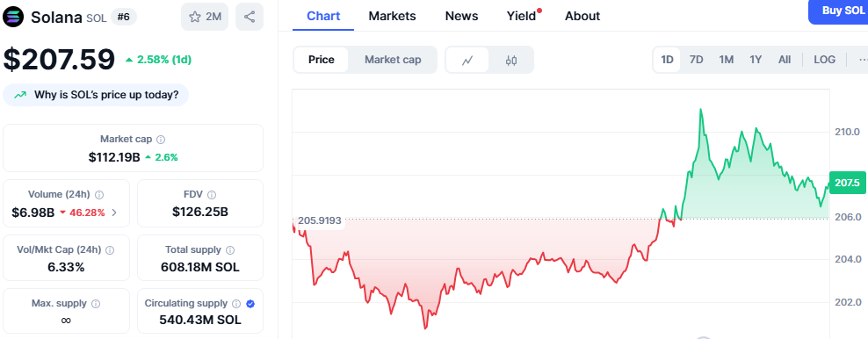Viewport: 868px width, 339px height.
Task: Switch to candlestick chart icon
Action: tap(511, 60)
